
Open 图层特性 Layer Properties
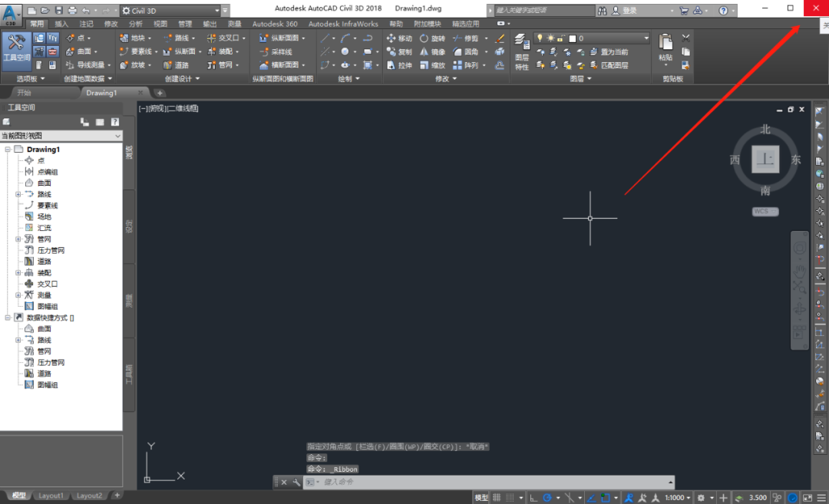522,51
